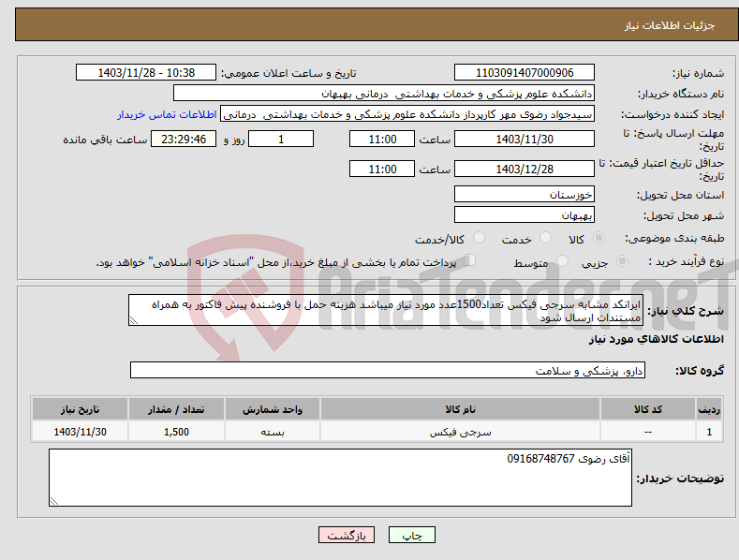
Task: Click the delivery city field بهبهان
Action: [525, 215]
